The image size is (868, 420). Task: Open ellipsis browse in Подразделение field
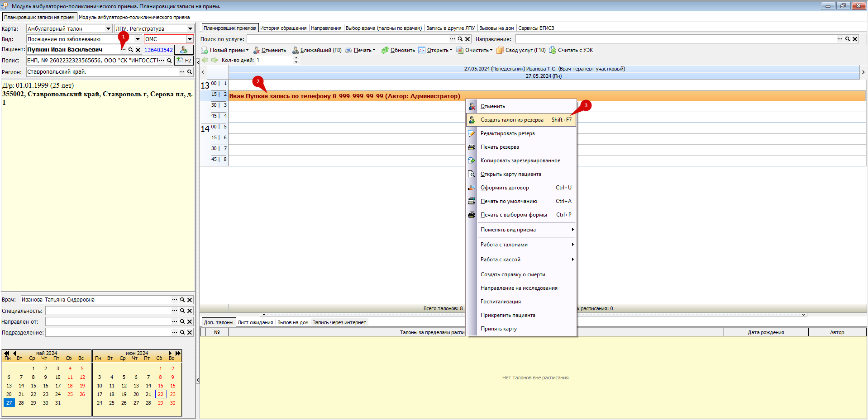pyautogui.click(x=175, y=332)
